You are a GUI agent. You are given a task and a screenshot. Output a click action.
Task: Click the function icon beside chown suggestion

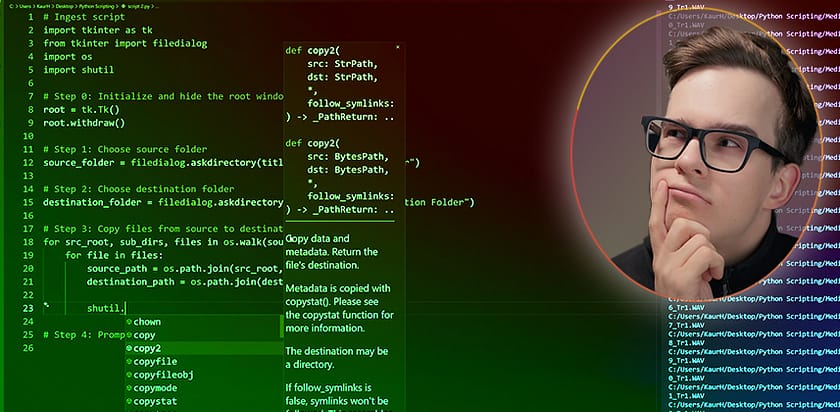click(129, 322)
